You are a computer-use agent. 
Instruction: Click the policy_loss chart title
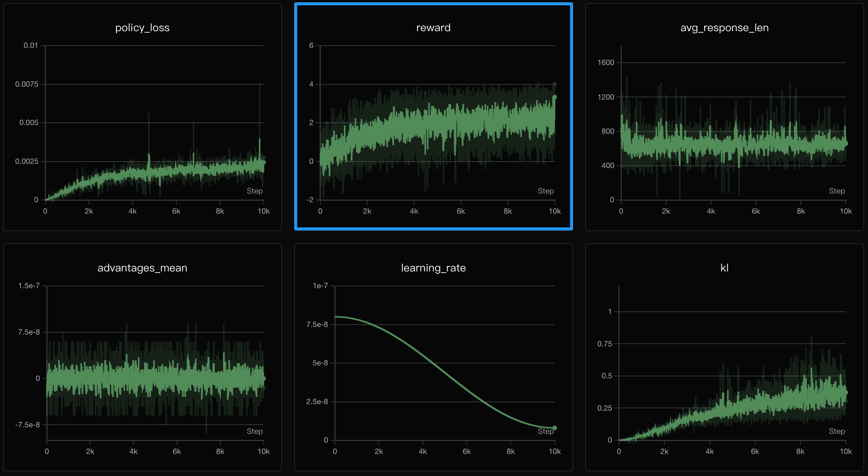[x=142, y=28]
